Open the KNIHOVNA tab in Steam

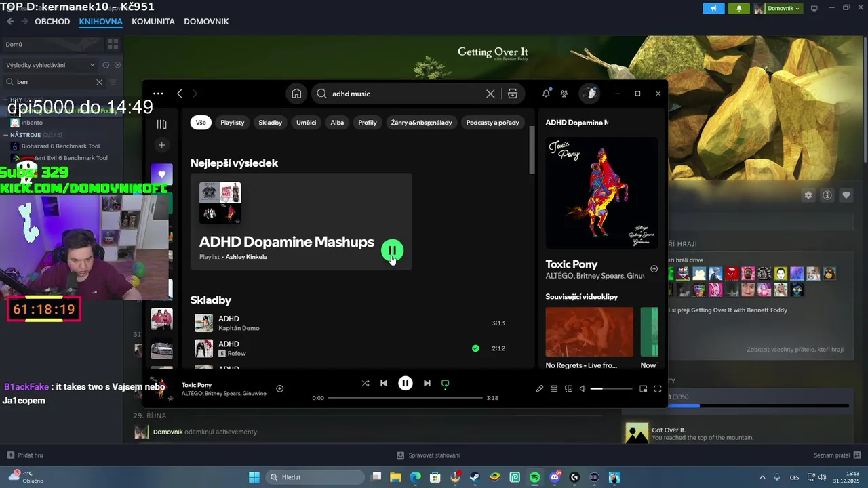click(100, 22)
